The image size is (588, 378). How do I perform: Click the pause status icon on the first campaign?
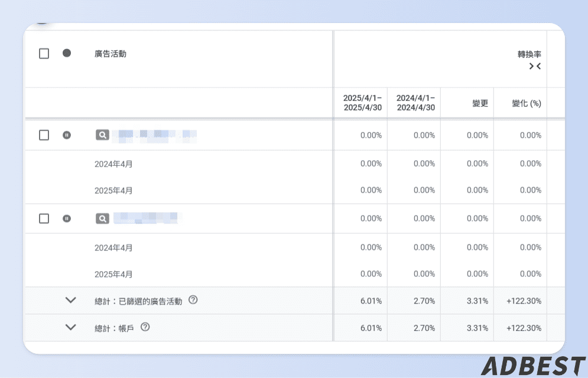(67, 135)
